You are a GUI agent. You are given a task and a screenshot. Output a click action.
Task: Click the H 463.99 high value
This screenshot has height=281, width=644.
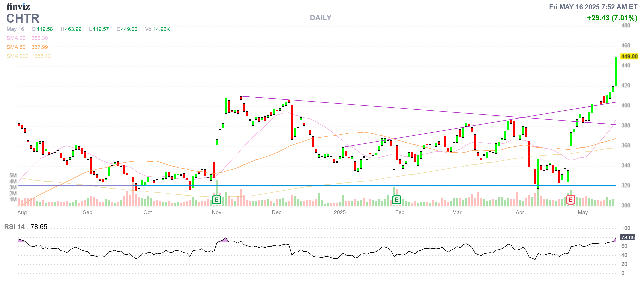click(71, 29)
